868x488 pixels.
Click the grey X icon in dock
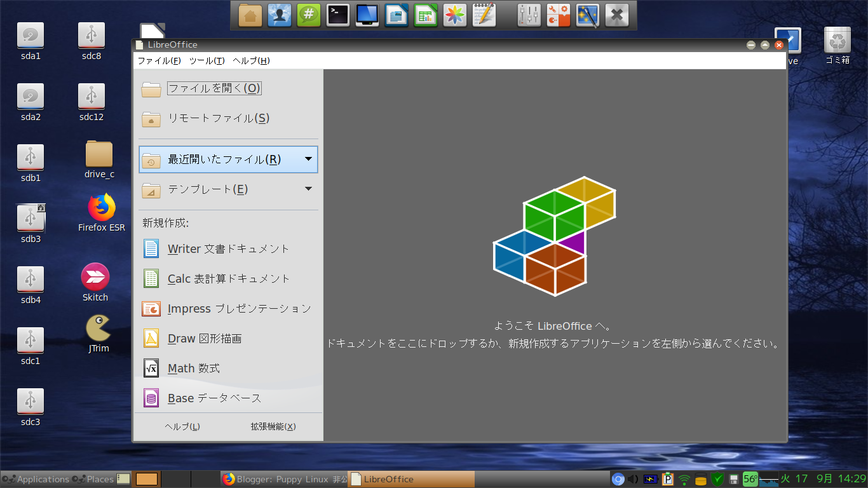click(616, 15)
